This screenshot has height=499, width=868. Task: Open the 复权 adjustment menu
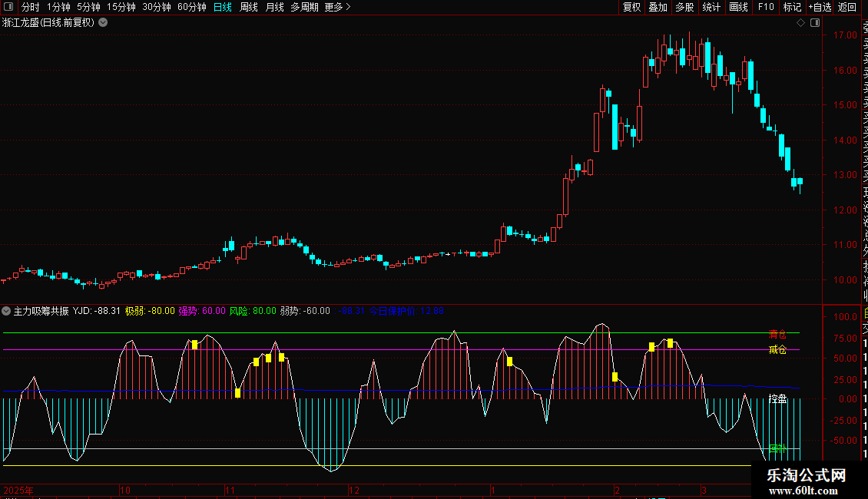tap(631, 7)
